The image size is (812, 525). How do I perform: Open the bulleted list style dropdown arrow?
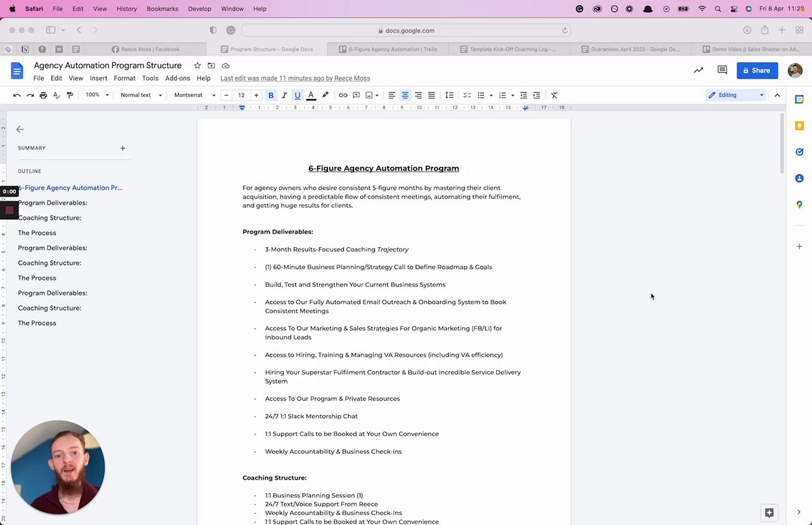point(491,95)
